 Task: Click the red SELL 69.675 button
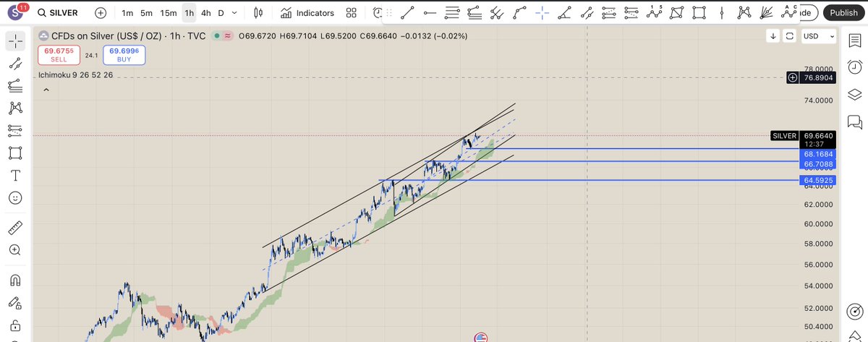click(x=59, y=55)
